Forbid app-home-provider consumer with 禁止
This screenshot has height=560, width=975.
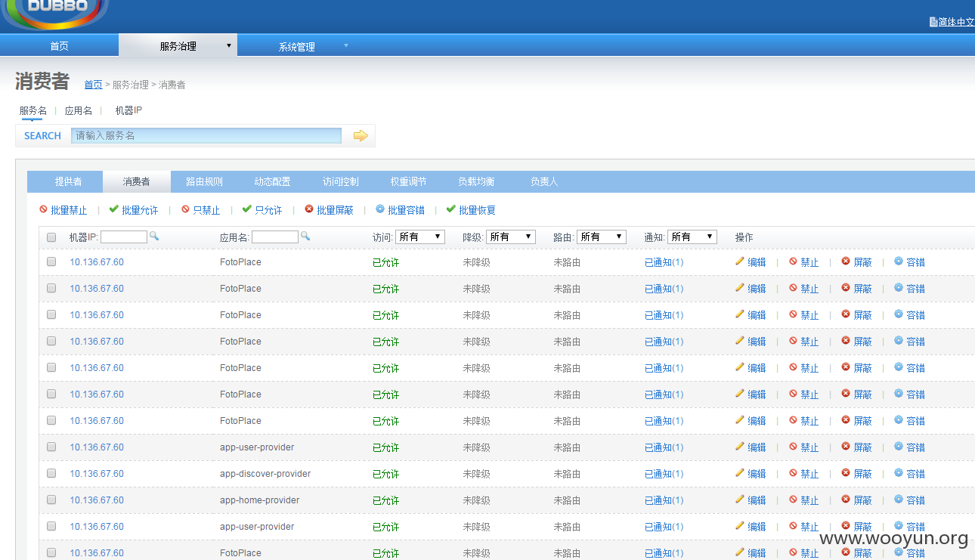(x=804, y=500)
